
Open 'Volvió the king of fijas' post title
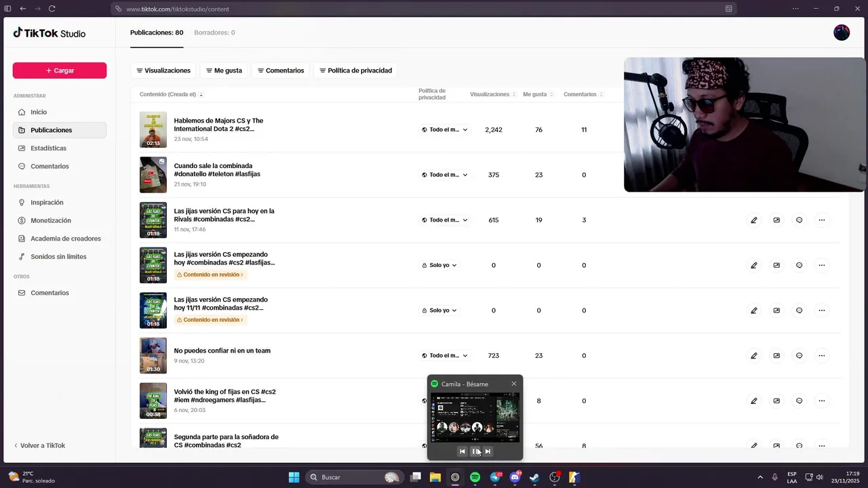[225, 396]
